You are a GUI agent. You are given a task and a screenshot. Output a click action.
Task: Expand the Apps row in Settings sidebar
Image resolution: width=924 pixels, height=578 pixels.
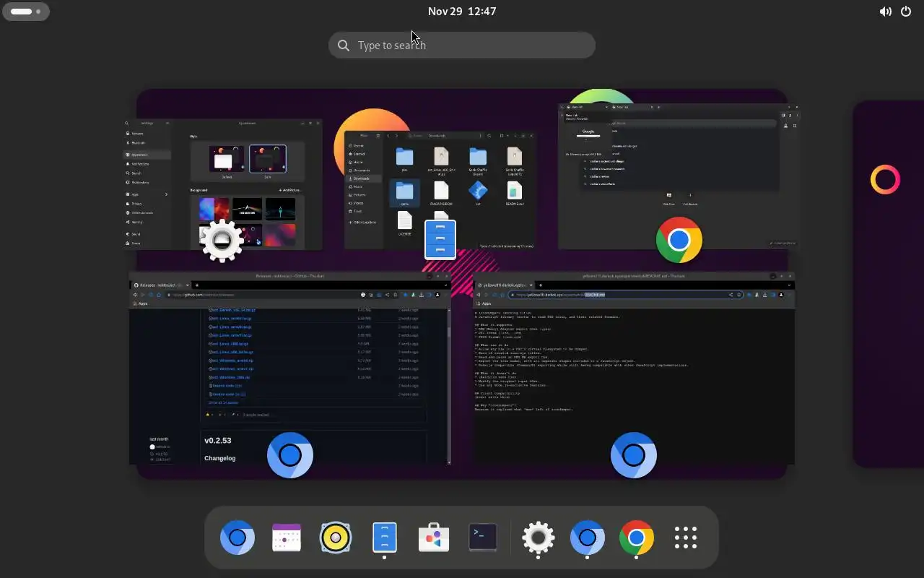[148, 194]
